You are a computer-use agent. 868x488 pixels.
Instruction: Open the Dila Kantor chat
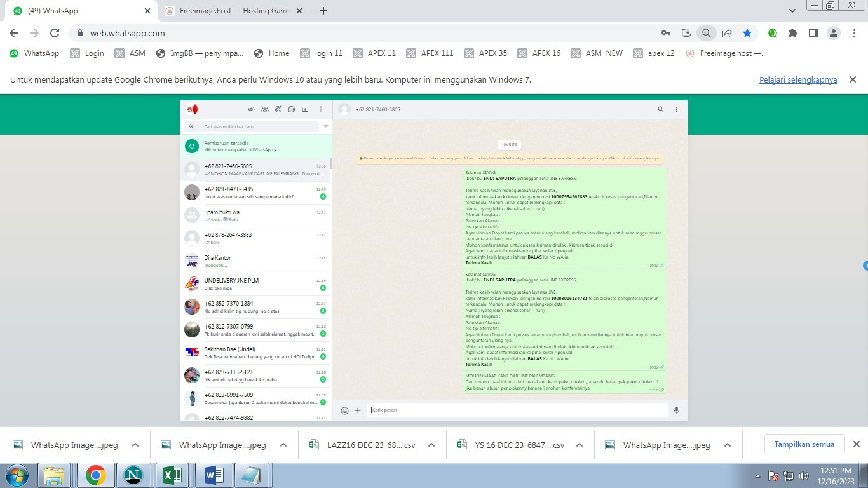click(x=255, y=261)
